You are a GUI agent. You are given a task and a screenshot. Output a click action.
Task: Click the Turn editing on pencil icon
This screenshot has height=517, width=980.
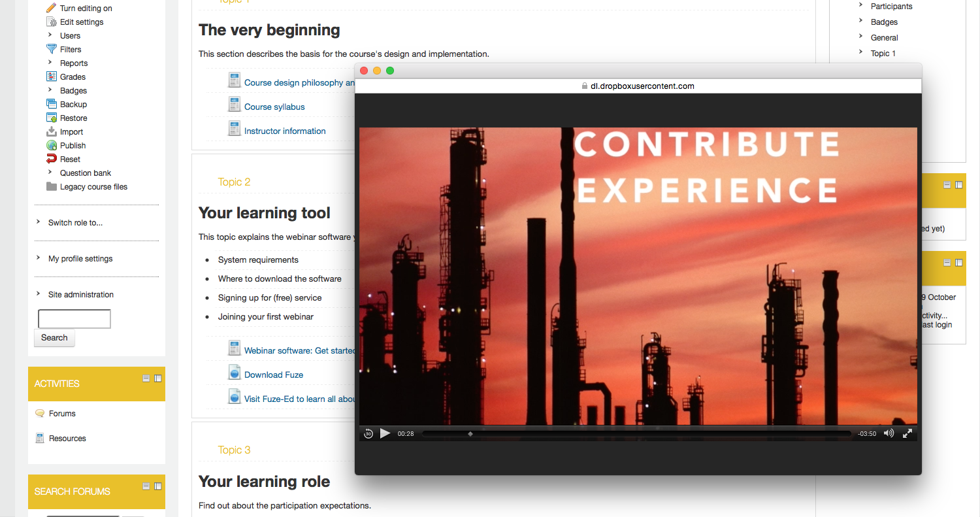click(x=52, y=8)
